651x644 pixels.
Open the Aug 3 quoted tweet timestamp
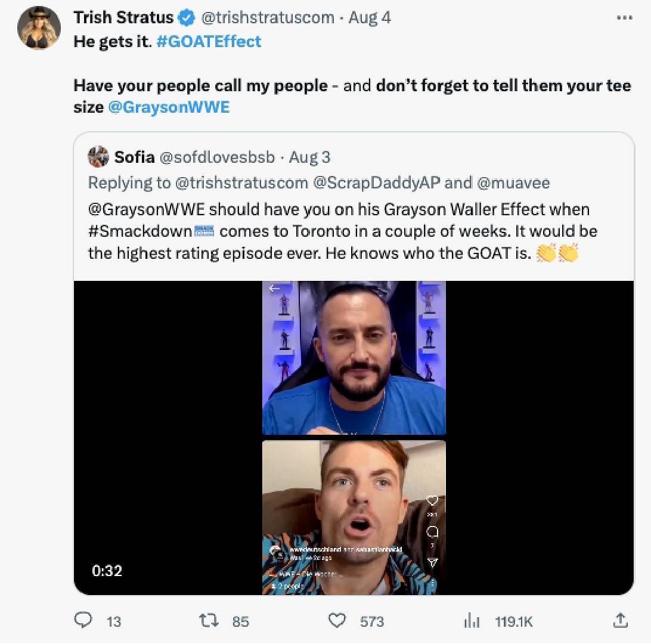pyautogui.click(x=309, y=157)
